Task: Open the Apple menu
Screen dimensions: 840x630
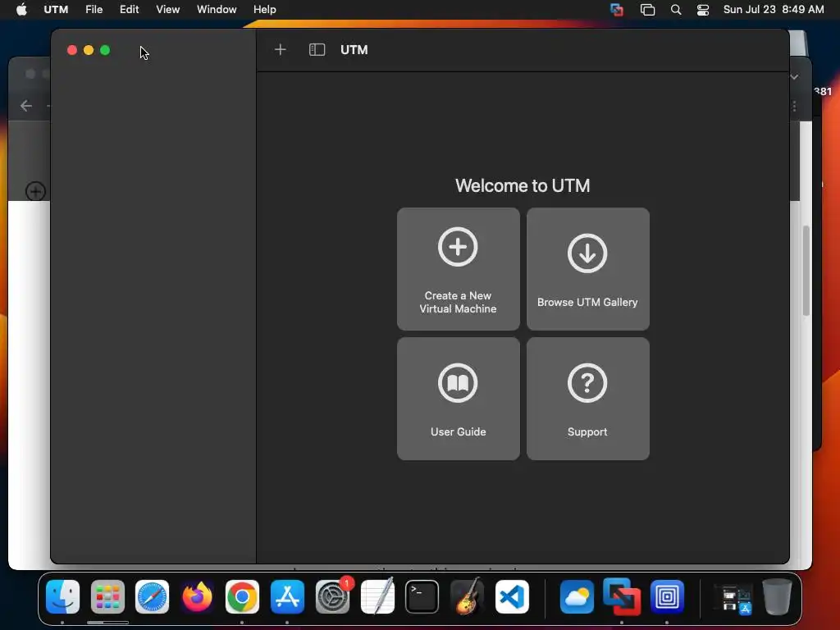Action: (x=21, y=10)
